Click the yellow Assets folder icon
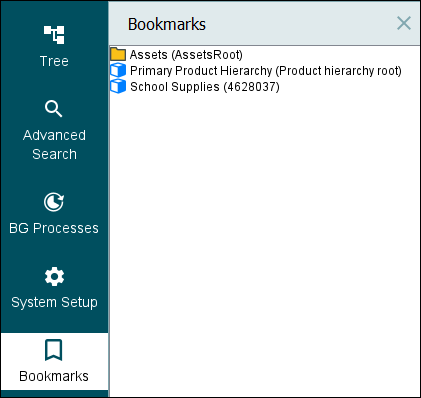Screen dimensions: 421x398 [x=118, y=54]
